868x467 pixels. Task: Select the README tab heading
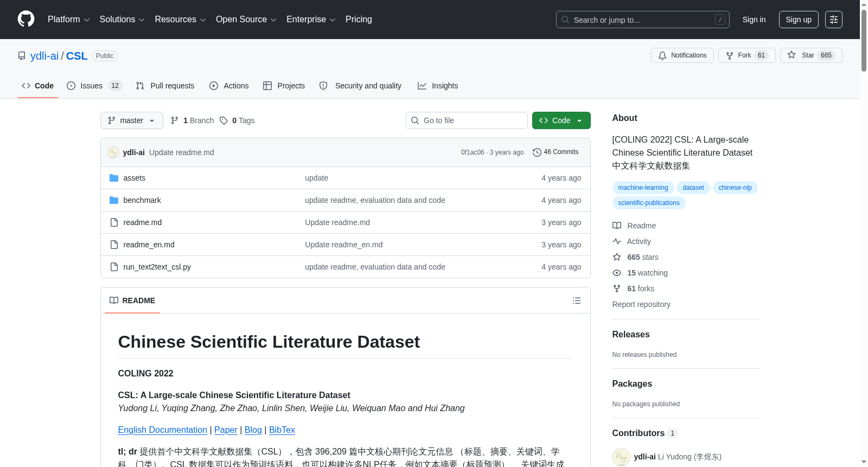point(132,300)
